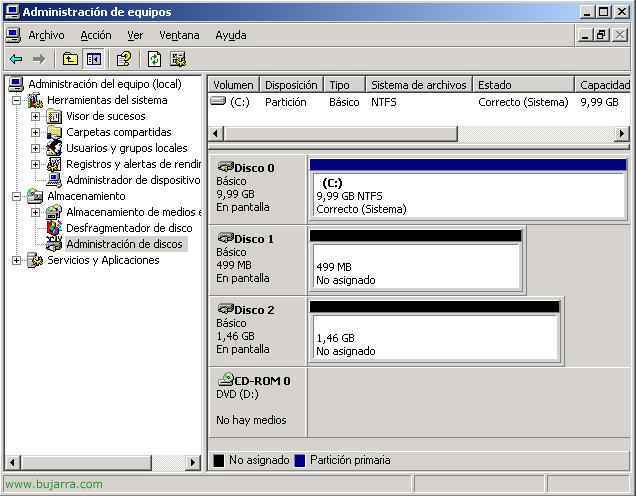
Task: Select the 499 MB unallocated space
Action: tap(415, 261)
